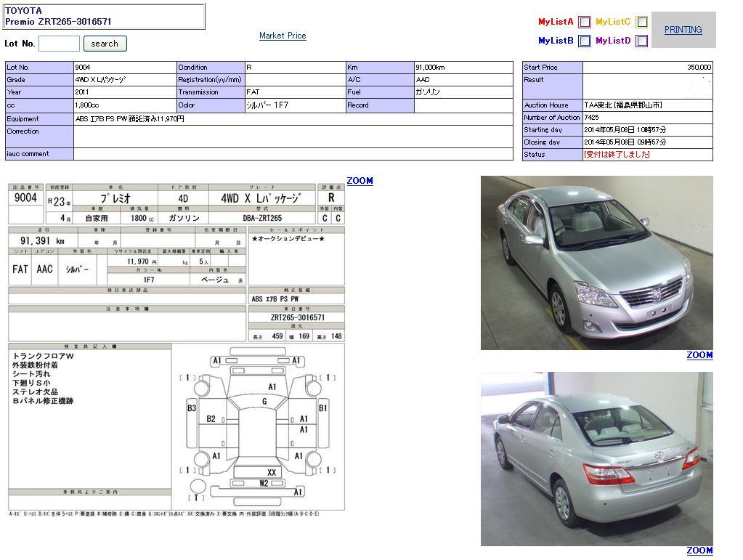This screenshot has width=743, height=560.
Task: Tick the MyListD checkbox
Action: [x=641, y=41]
